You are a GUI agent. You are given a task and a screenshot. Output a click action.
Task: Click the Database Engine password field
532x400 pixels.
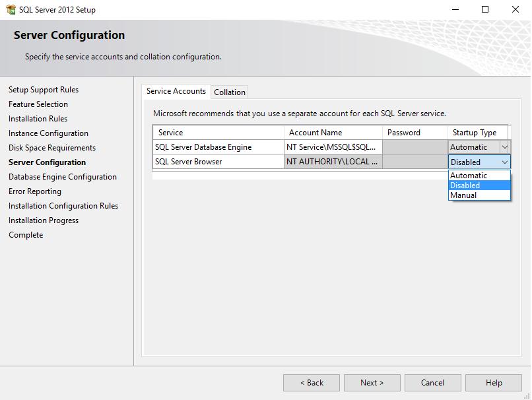point(415,147)
